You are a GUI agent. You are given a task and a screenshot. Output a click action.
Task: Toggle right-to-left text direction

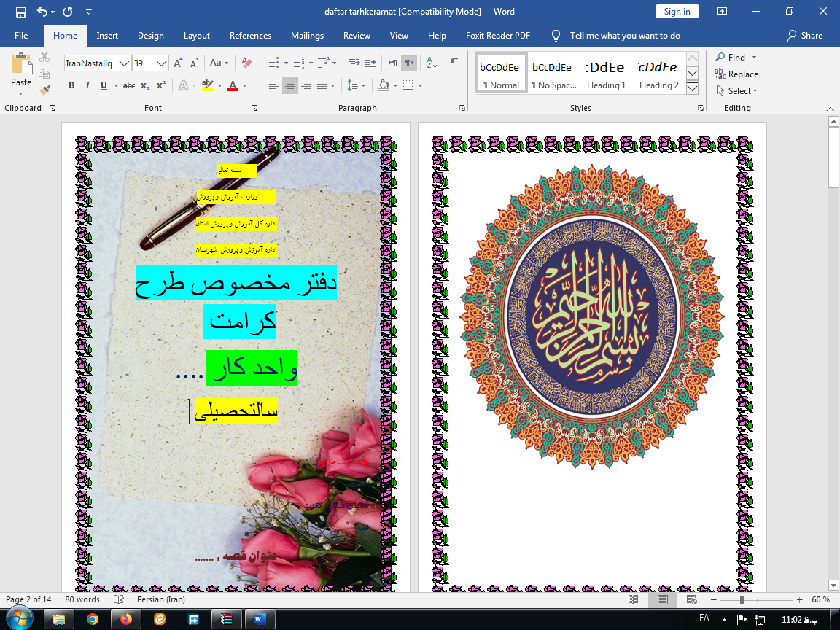coord(409,63)
